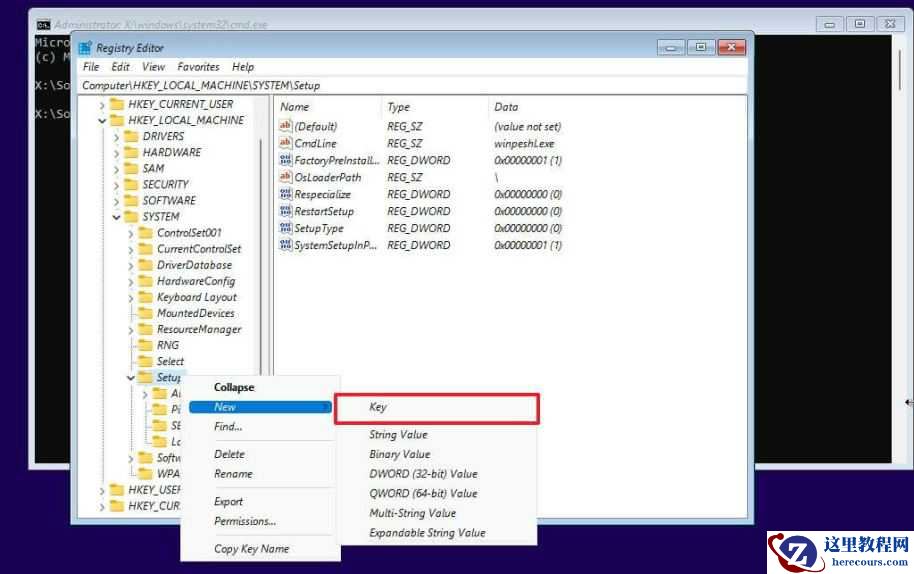Select Copy Key Name option

(251, 548)
